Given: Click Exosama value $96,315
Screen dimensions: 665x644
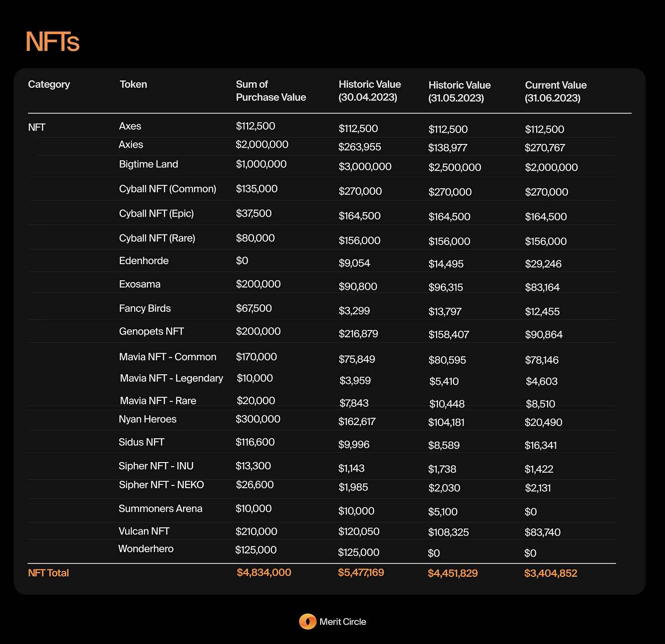Looking at the screenshot, I should coord(446,287).
